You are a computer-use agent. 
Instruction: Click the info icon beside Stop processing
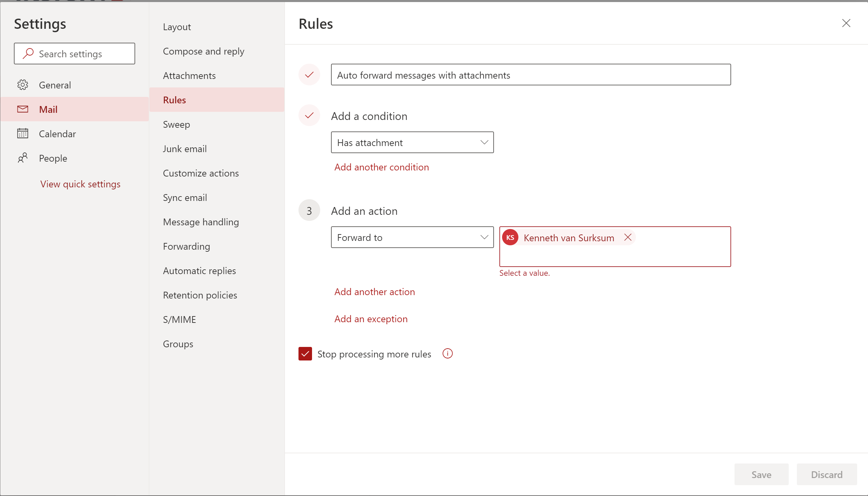click(447, 354)
